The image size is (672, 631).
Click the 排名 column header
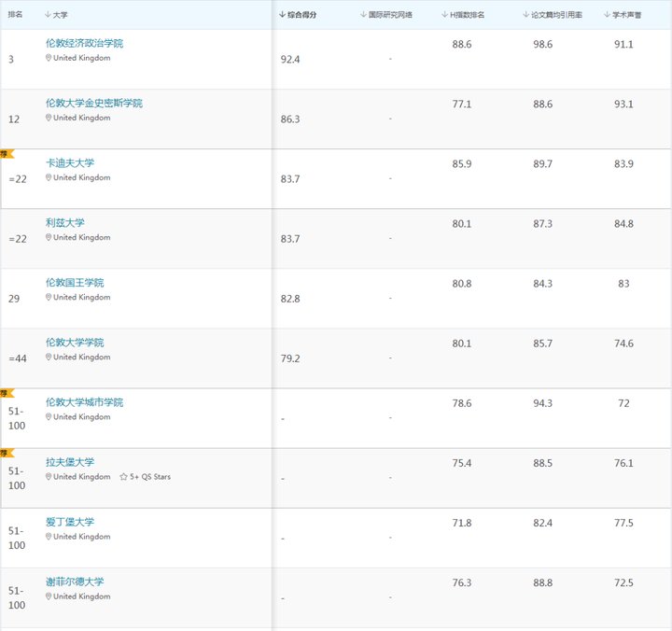tap(15, 15)
